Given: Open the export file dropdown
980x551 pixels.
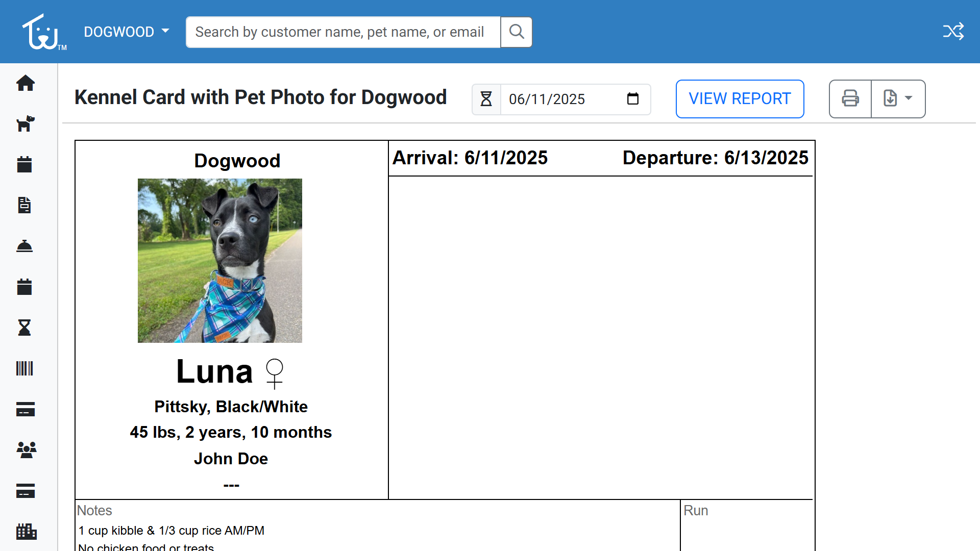Looking at the screenshot, I should coord(898,98).
